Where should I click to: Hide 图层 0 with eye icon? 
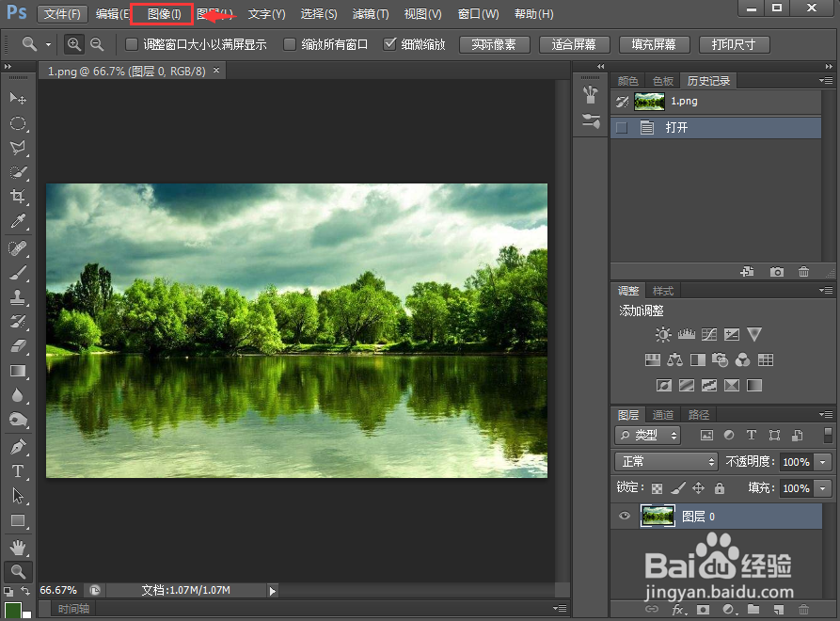pos(624,516)
